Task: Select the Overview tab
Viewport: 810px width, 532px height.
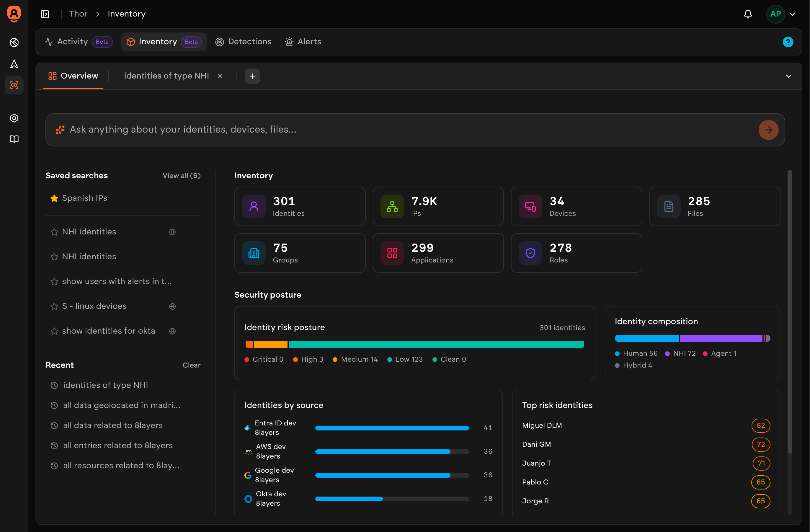Action: coord(73,76)
